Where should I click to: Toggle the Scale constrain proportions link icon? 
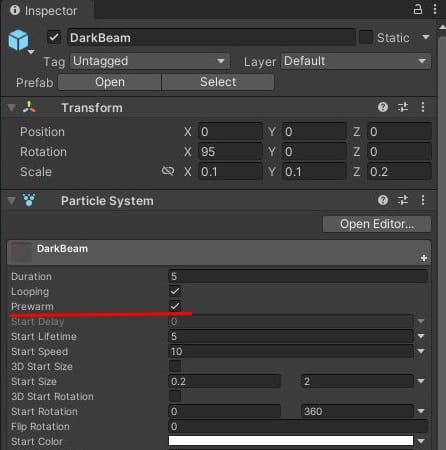(168, 171)
